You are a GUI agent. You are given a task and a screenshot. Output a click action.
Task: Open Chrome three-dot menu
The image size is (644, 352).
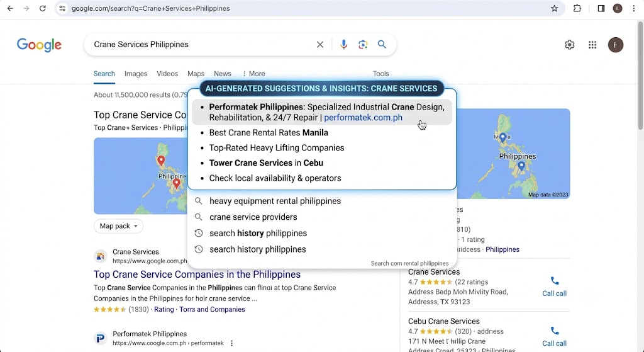click(x=634, y=8)
